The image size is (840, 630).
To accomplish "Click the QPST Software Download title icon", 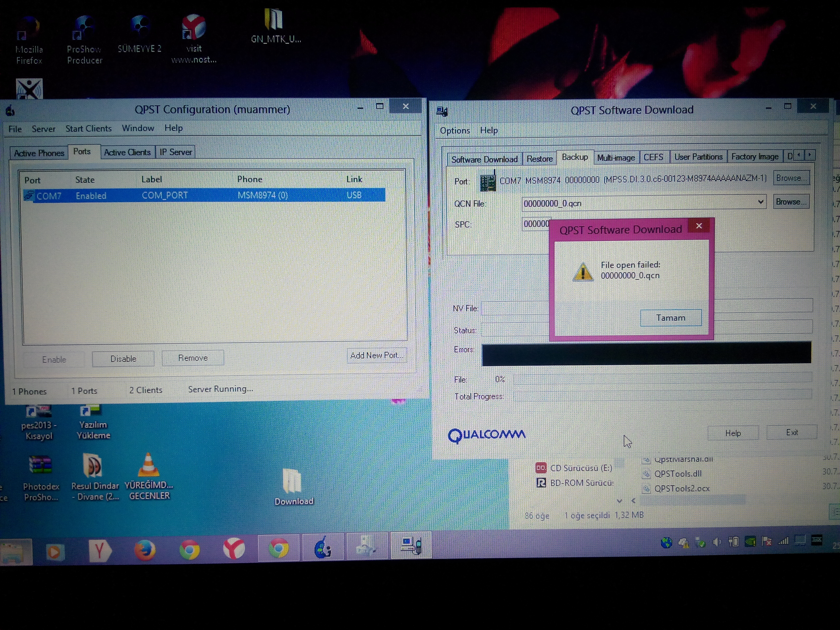I will point(442,111).
